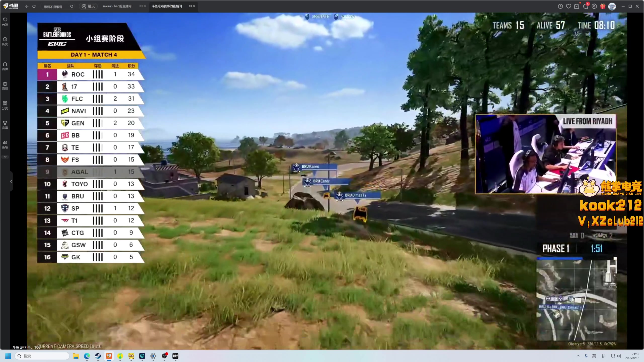Click the stream video player area
Viewport: 644px width, 362px height.
tap(327, 181)
